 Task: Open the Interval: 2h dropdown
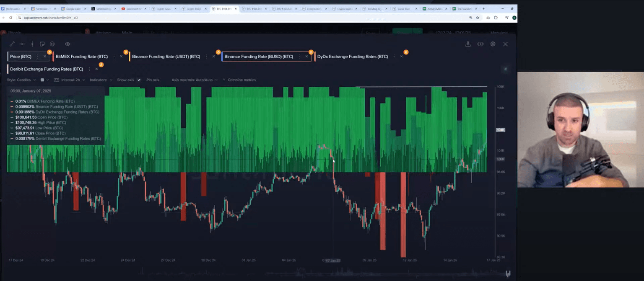(x=73, y=80)
